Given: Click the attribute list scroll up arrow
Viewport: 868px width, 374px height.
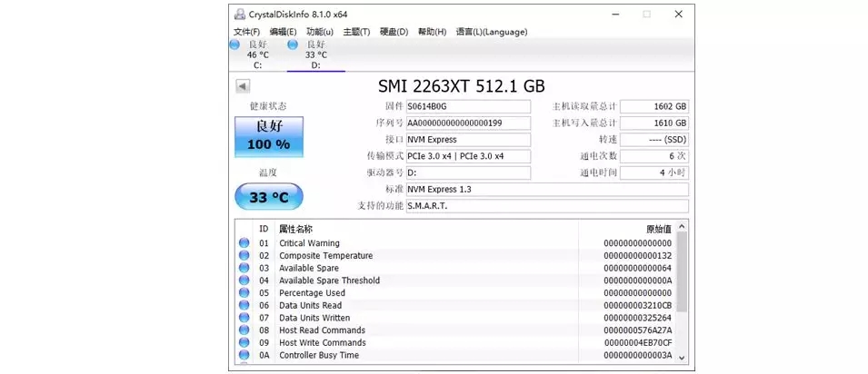Looking at the screenshot, I should point(682,226).
